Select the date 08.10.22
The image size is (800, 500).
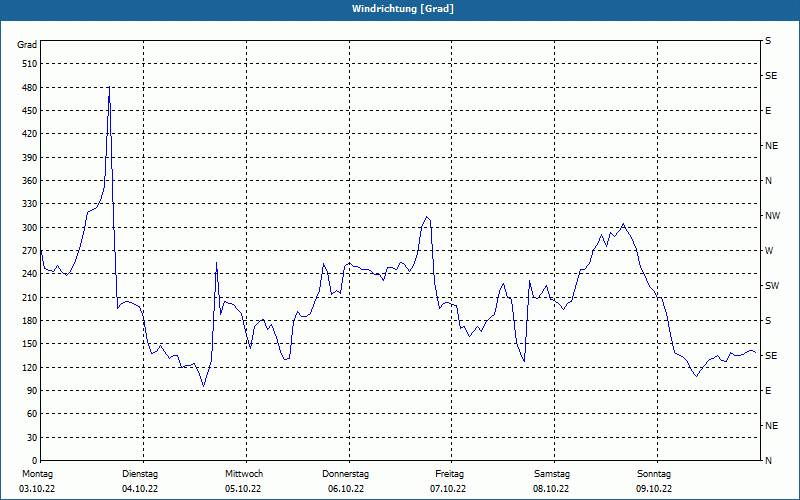pos(551,489)
